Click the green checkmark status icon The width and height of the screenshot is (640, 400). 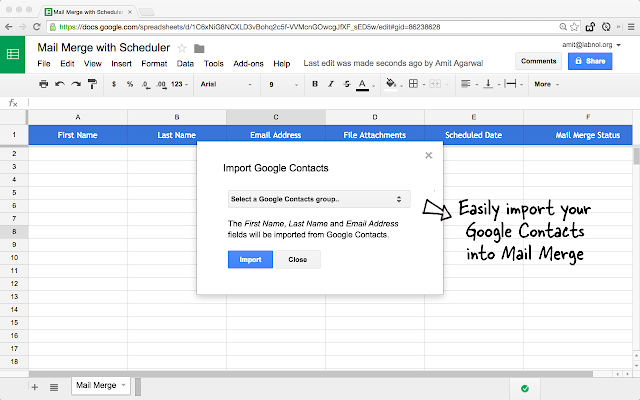point(525,389)
